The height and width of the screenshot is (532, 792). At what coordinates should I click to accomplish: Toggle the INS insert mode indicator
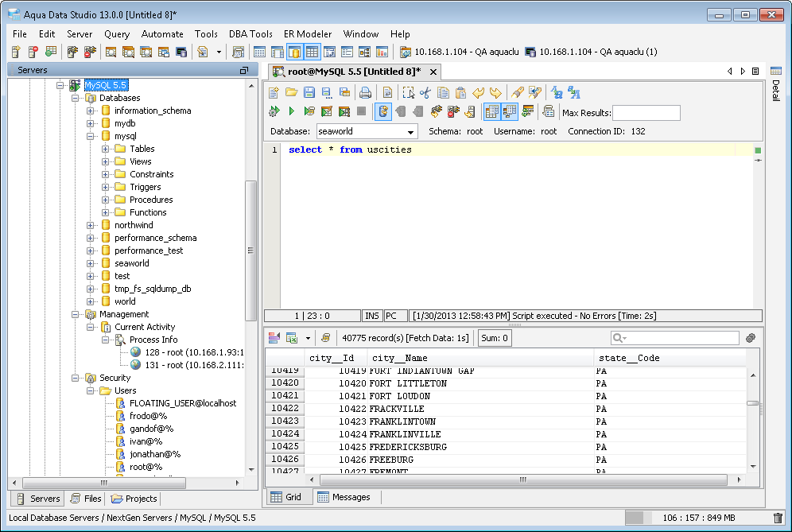(x=372, y=316)
